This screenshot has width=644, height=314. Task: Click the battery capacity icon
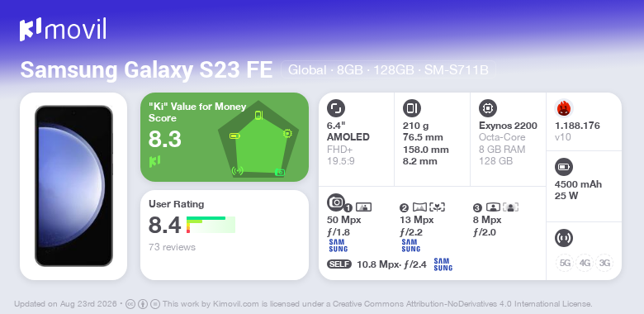pyautogui.click(x=564, y=167)
